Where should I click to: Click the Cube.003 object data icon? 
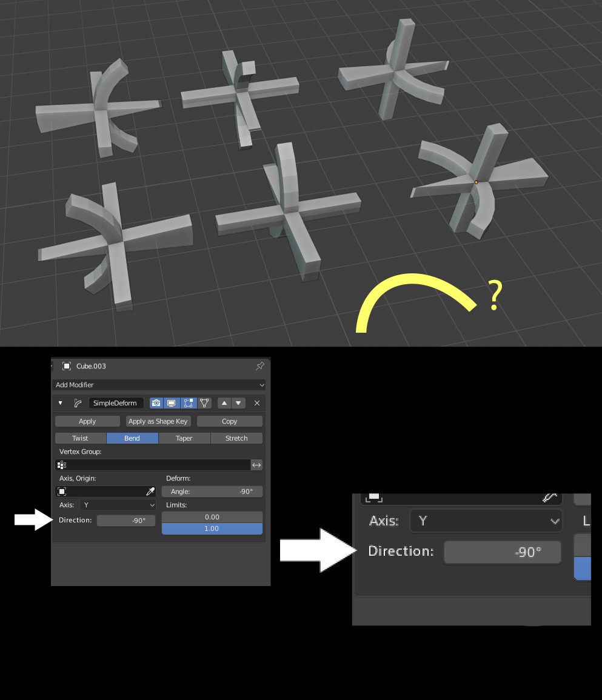(67, 366)
